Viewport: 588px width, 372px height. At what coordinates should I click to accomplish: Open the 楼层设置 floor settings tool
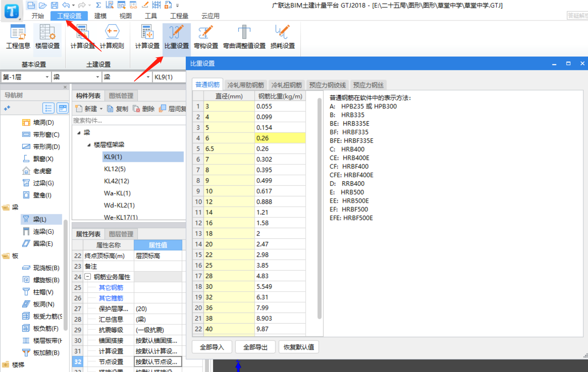pyautogui.click(x=47, y=37)
